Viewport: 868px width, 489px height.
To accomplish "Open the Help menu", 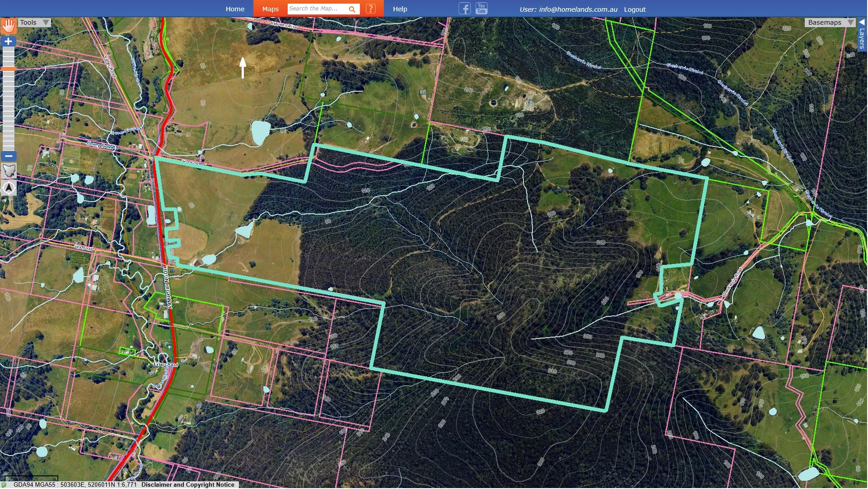I will (x=400, y=9).
